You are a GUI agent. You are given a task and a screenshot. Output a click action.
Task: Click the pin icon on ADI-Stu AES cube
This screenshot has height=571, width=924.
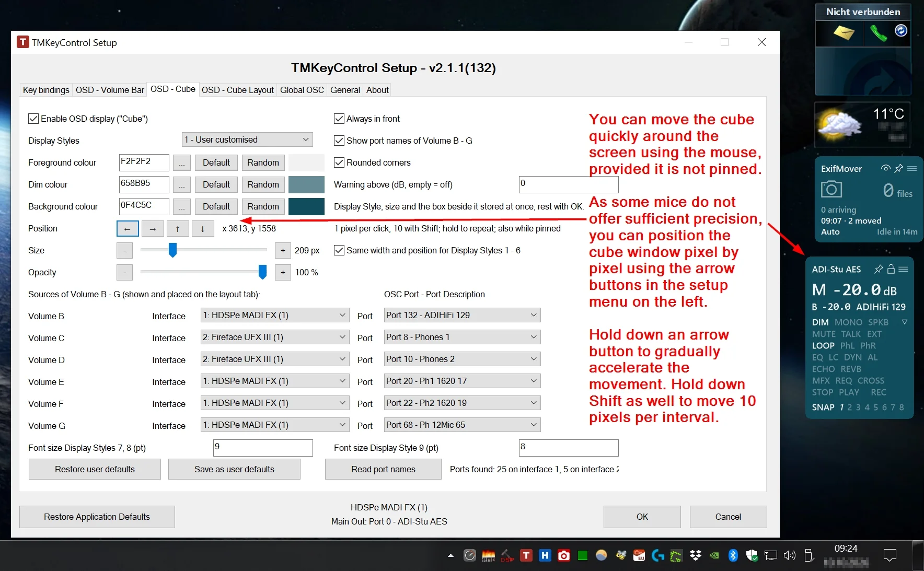point(879,269)
